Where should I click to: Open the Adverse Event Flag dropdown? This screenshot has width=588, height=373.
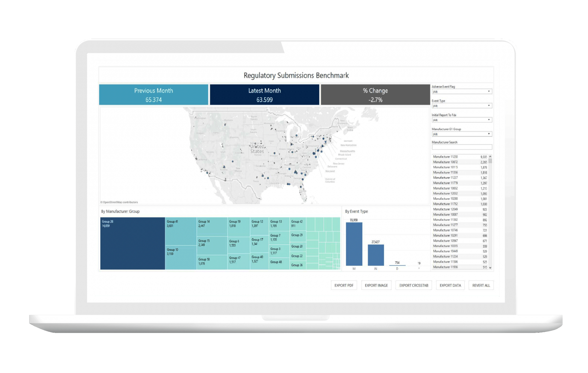462,91
